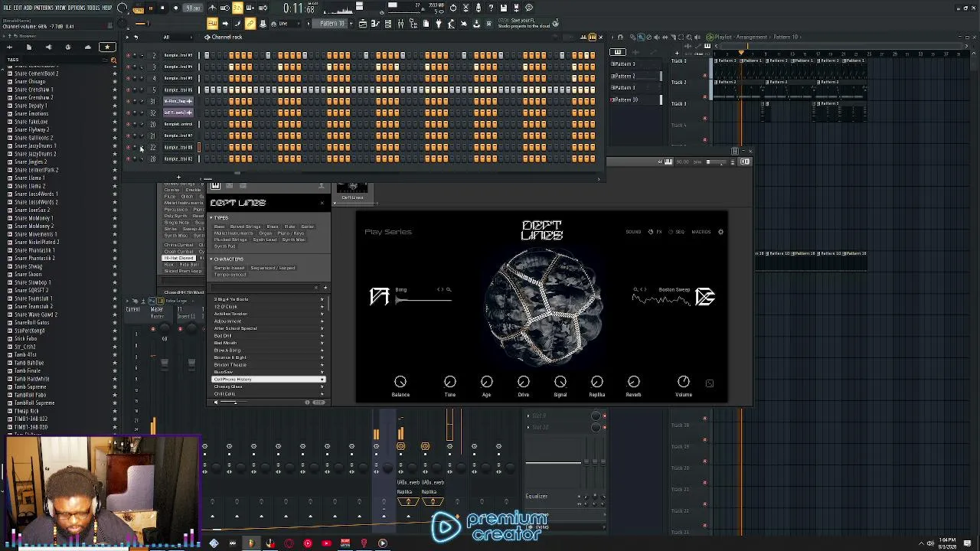The width and height of the screenshot is (980, 551).
Task: Open channel 32 purple instrument button
Action: point(178,112)
